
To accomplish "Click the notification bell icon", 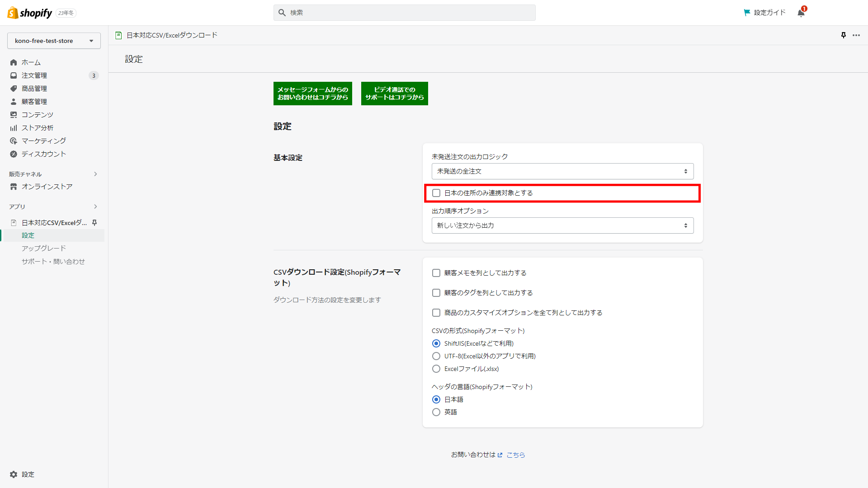I will (x=801, y=13).
